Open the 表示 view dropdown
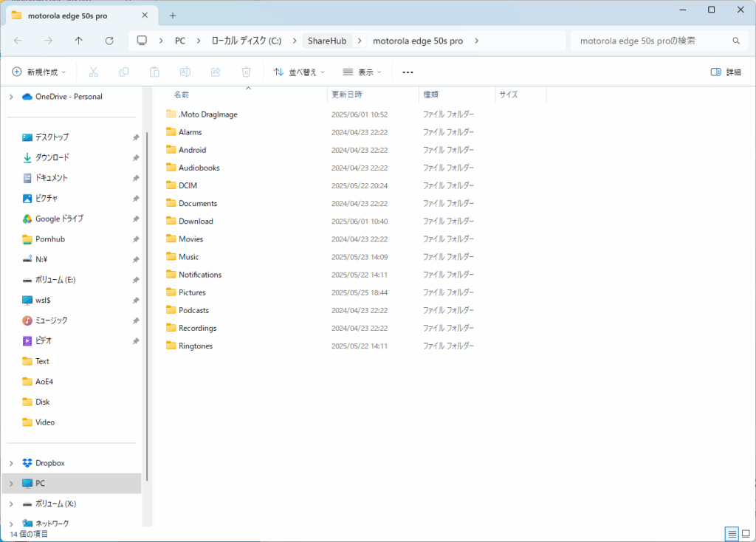The height and width of the screenshot is (542, 756). tap(362, 72)
